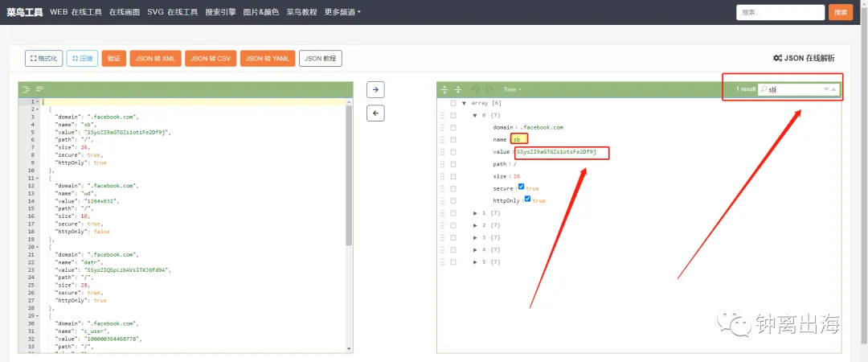Open 菜鸟教程 nav item
The width and height of the screenshot is (868, 362).
[301, 12]
